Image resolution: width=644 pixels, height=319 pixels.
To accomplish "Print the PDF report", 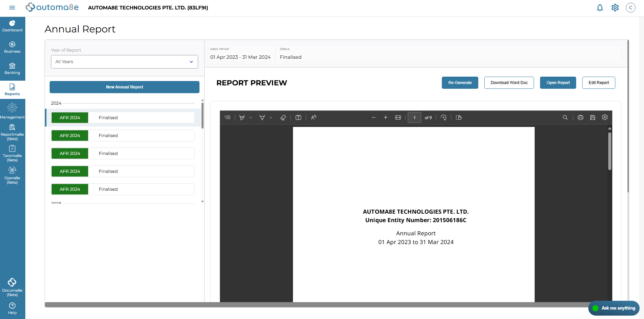I will click(581, 117).
